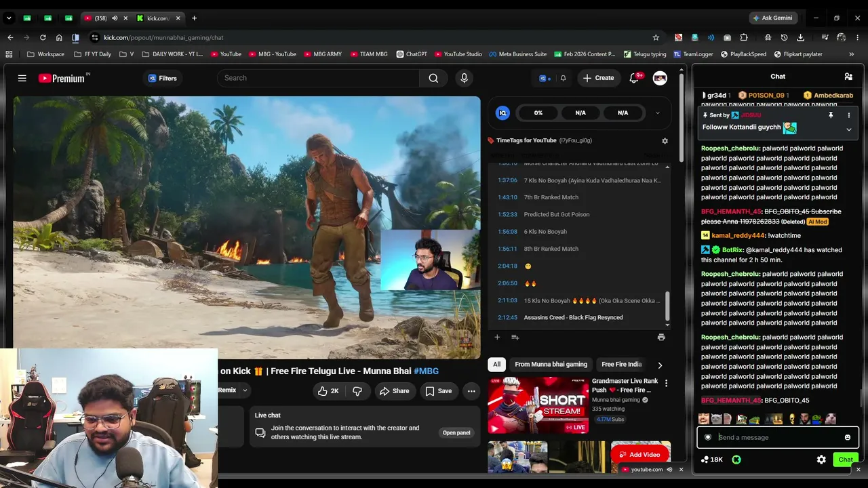Viewport: 868px width, 488px height.
Task: Jump to timestamp 2:04:18
Action: 507,266
